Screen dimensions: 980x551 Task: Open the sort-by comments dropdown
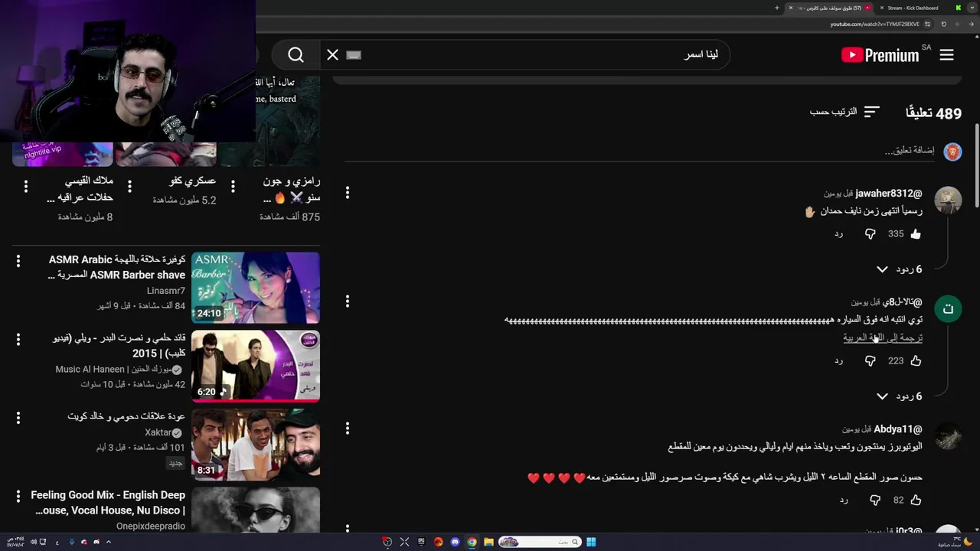point(844,112)
